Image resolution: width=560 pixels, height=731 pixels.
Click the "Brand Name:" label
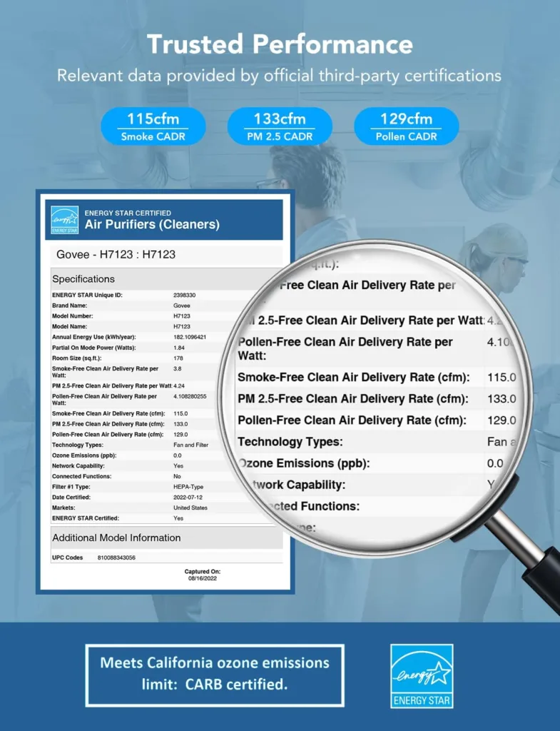point(69,306)
